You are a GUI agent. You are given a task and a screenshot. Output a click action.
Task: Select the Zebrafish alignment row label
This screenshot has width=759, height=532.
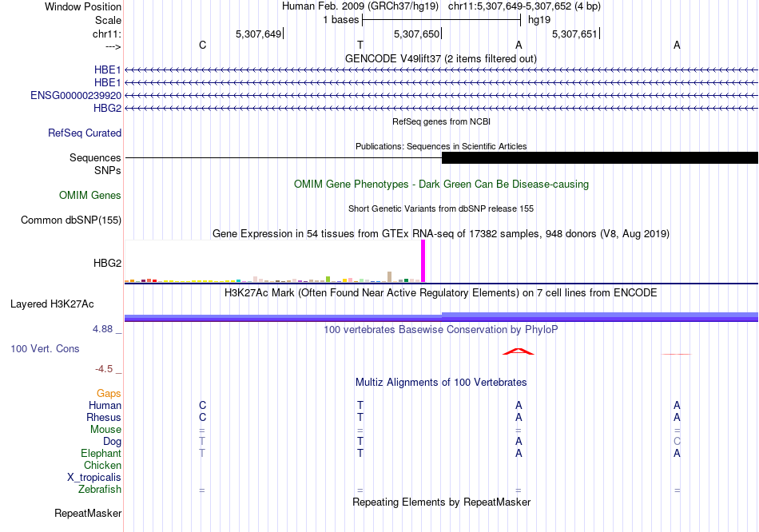(100, 490)
